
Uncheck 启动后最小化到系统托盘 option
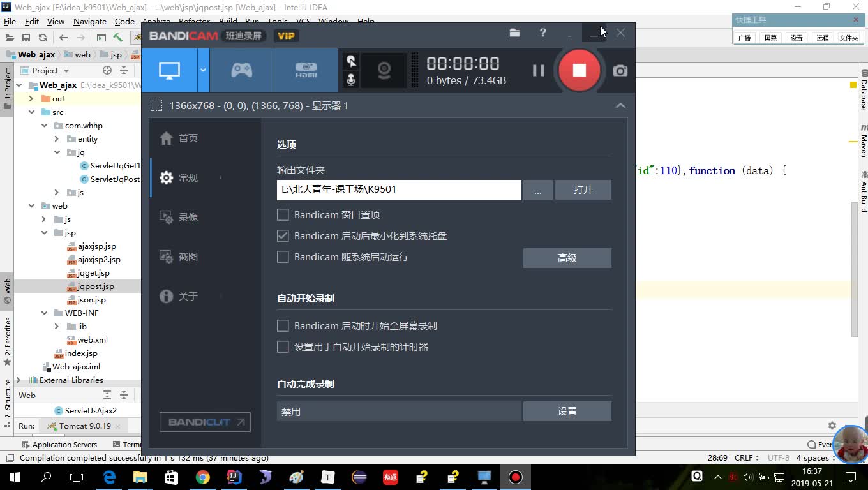pyautogui.click(x=283, y=236)
